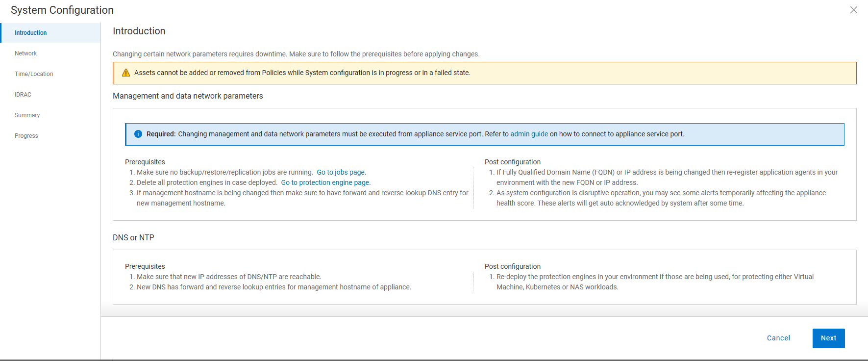
Task: Click the DNS or NTP section heading
Action: (133, 237)
